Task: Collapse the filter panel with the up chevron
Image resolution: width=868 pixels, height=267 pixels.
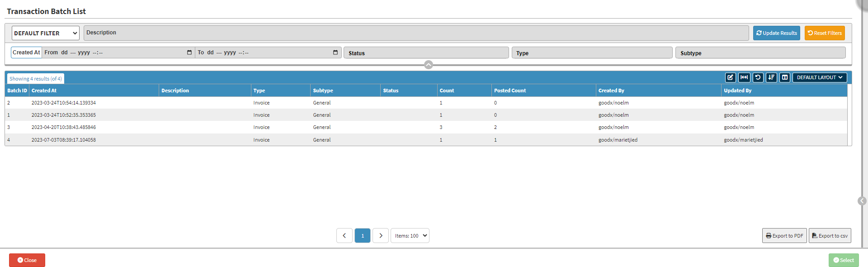Action: point(429,65)
